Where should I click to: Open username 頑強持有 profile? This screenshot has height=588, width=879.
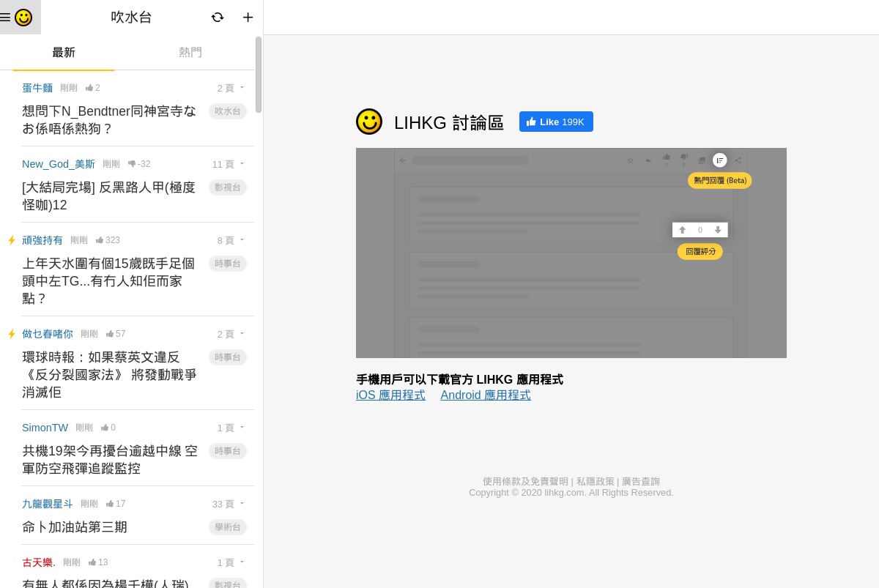tap(42, 240)
